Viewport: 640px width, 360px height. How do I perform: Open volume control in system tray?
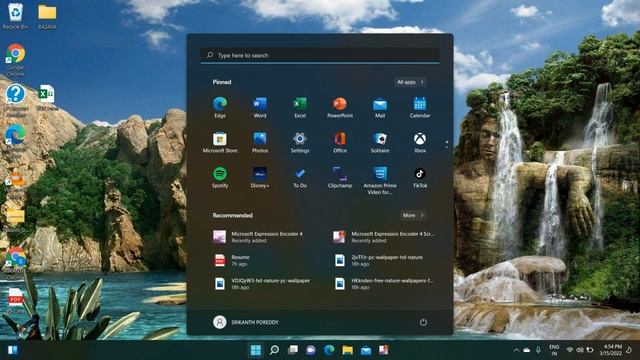[580, 350]
